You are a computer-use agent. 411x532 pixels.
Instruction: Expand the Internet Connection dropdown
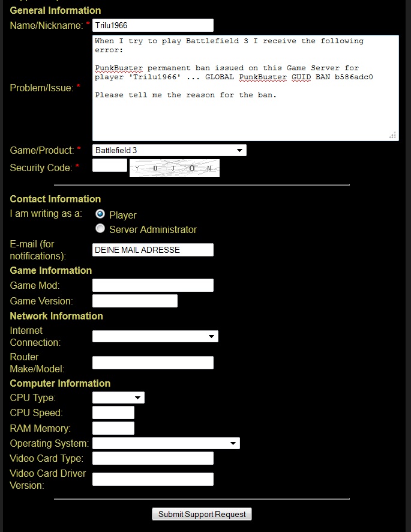coord(155,337)
